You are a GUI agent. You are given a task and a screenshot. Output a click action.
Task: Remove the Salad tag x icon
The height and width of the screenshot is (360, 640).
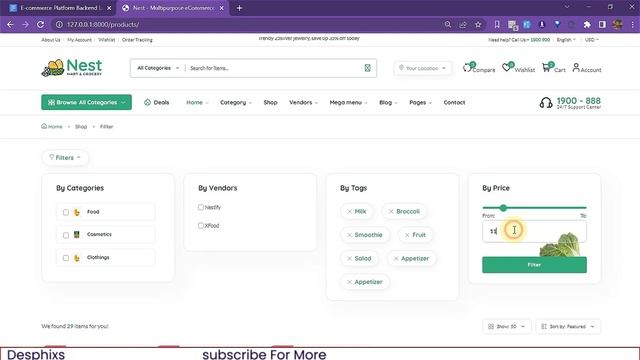pos(349,259)
